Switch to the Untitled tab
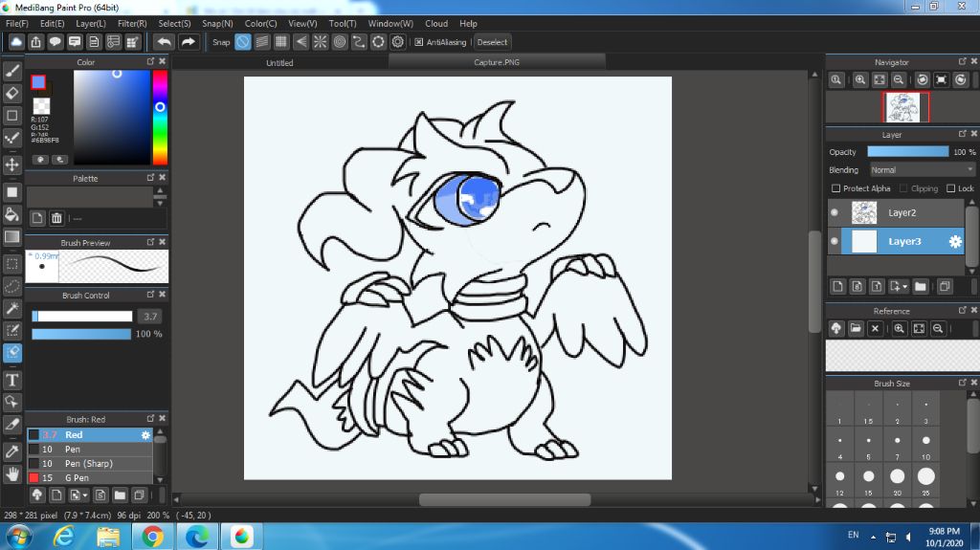980x550 pixels. click(x=279, y=62)
